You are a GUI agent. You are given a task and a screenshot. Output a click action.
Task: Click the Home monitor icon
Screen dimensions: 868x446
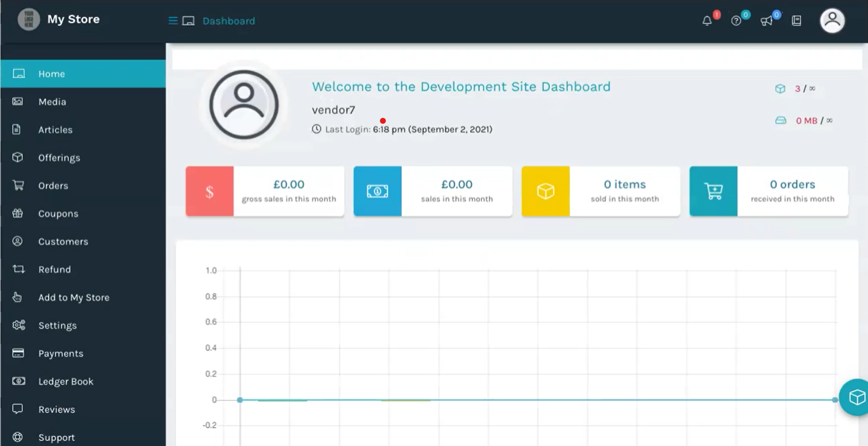(x=19, y=74)
